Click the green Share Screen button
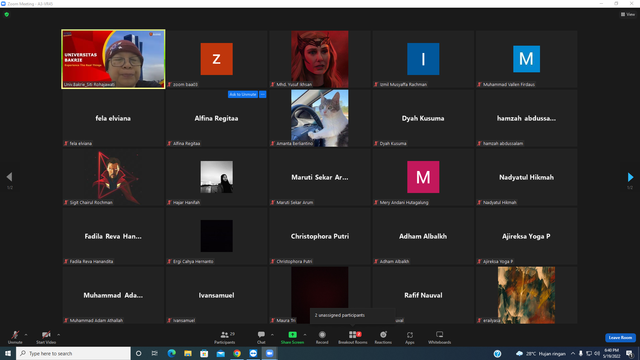 pos(292,337)
